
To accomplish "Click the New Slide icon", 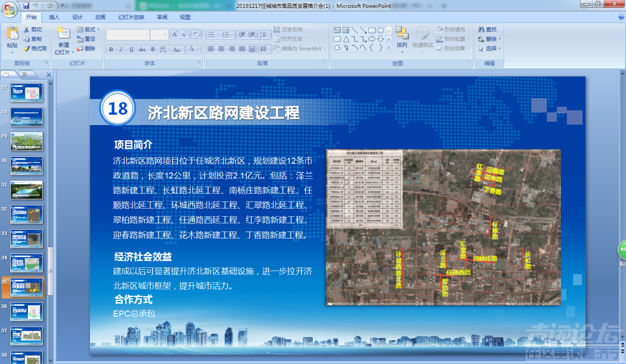I will [x=64, y=33].
